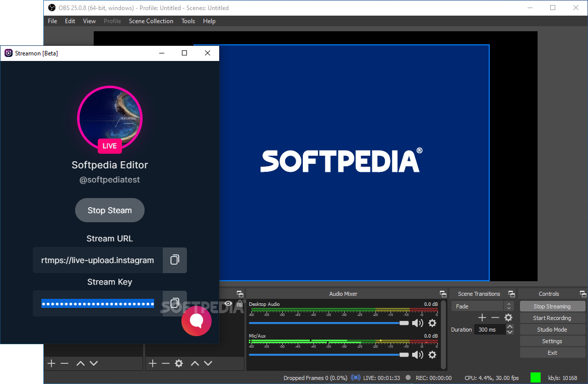Copy the Stream Key in Streamon
The height and width of the screenshot is (384, 588).
[x=175, y=303]
